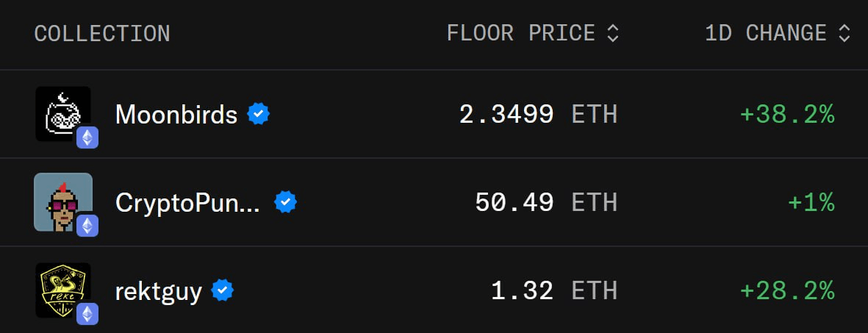Screen dimensions: 868x333
Task: Click CryptoPunks 50.49 ETH floor price
Action: [546, 203]
